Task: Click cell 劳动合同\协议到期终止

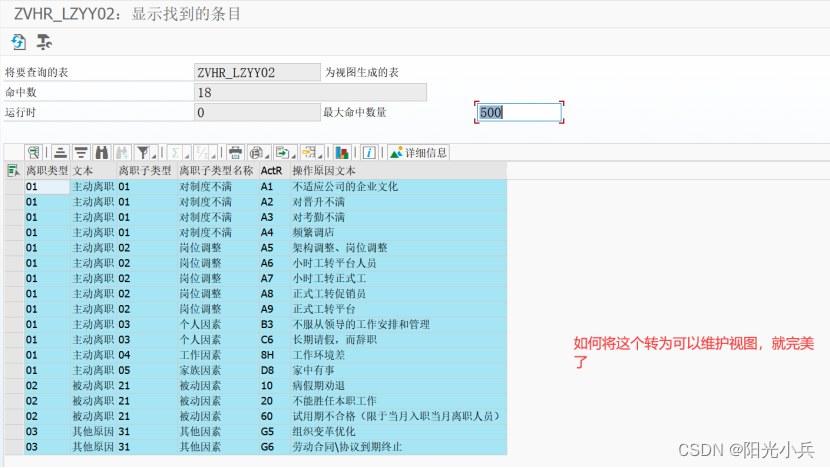Action: (x=398, y=447)
